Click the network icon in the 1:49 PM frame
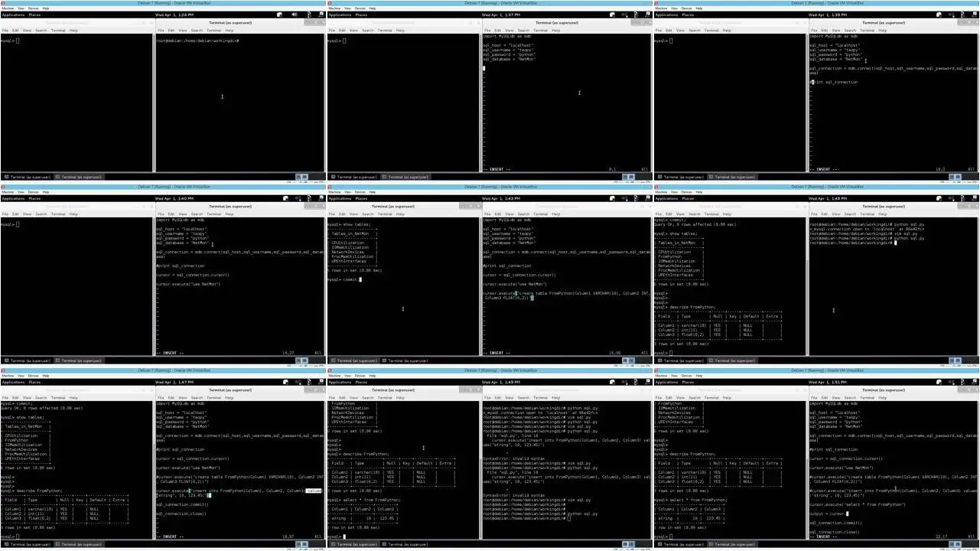Viewport: 980px width, 551px height. pyautogui.click(x=648, y=382)
